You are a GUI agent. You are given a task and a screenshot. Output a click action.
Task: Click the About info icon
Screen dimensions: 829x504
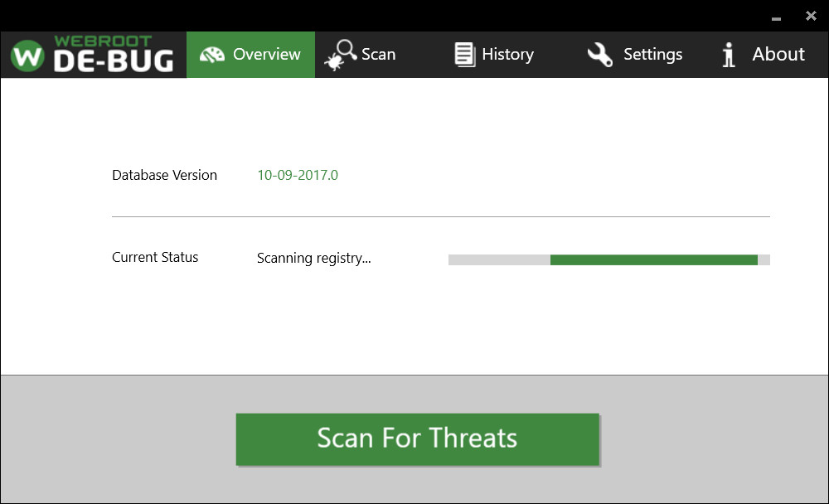click(729, 55)
